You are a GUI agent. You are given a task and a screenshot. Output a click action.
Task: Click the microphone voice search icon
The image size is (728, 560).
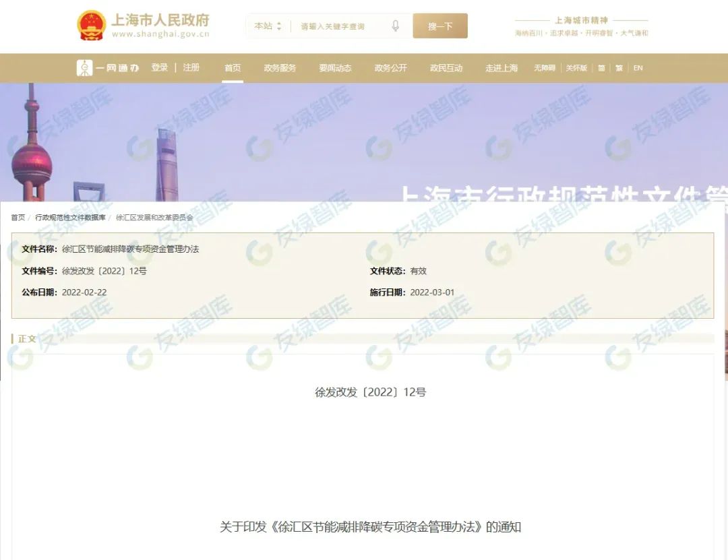(x=395, y=26)
